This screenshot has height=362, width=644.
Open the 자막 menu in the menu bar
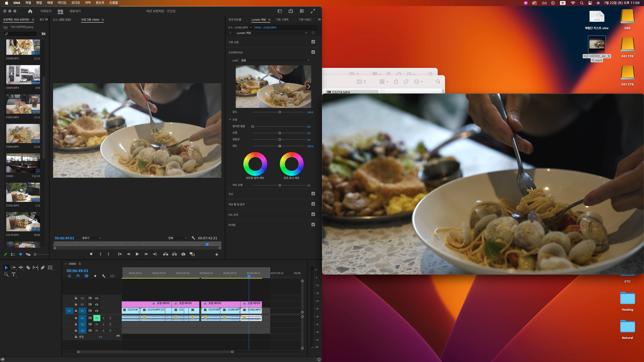coord(88,3)
